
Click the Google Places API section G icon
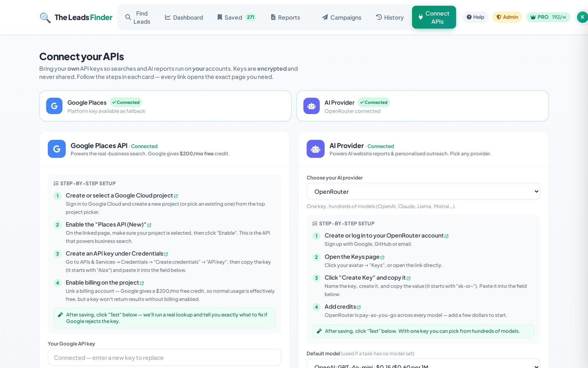point(57,149)
